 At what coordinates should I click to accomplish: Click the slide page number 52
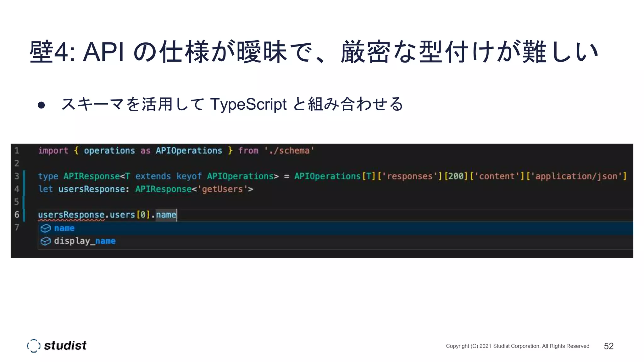click(x=609, y=346)
